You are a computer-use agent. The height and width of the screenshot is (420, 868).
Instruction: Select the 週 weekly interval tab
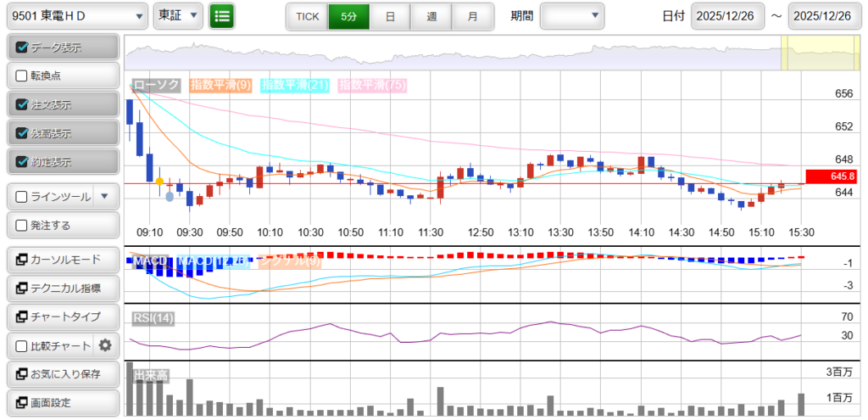tap(431, 16)
